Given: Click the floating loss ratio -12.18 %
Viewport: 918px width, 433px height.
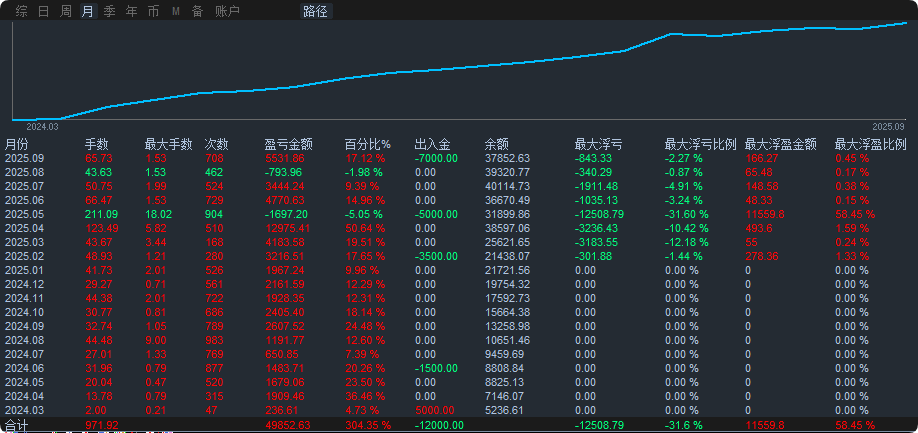Looking at the screenshot, I should [687, 242].
